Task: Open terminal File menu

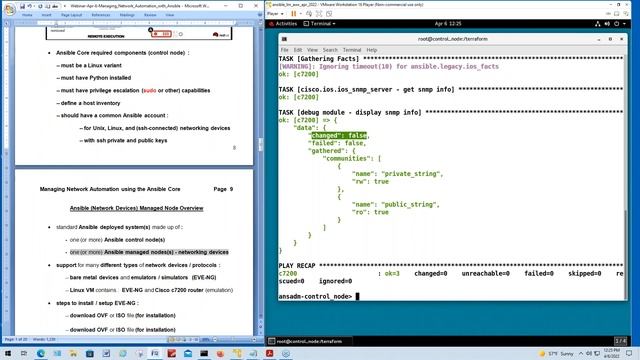Action: pyautogui.click(x=284, y=50)
